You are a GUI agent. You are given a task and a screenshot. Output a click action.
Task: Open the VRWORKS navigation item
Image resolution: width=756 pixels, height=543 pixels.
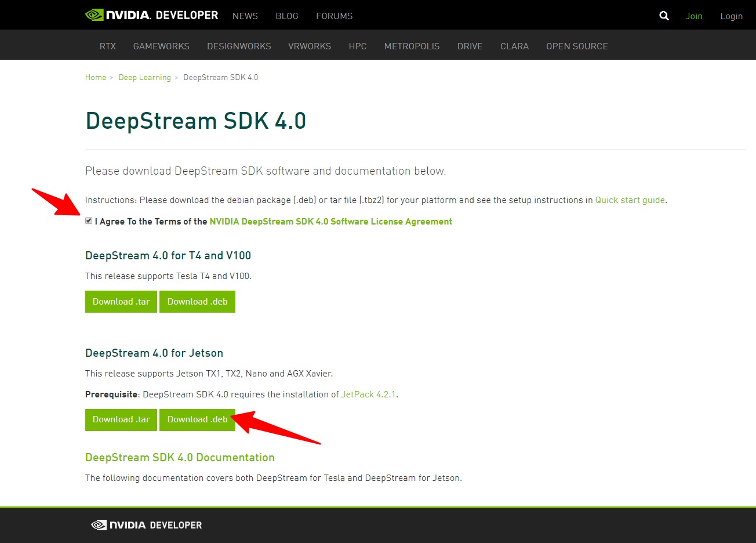click(x=310, y=46)
